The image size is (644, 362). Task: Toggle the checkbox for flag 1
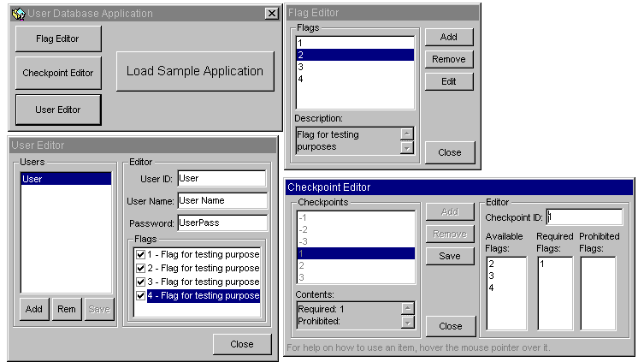tap(141, 254)
